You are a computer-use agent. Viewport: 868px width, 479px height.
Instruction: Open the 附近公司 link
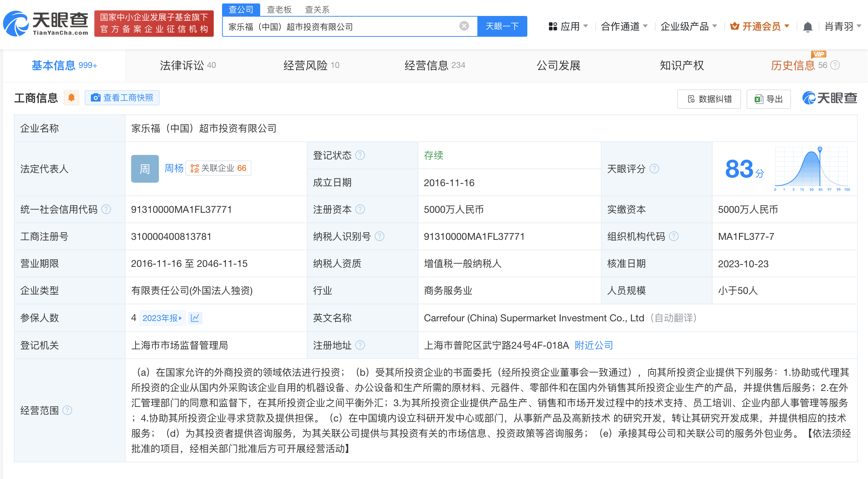coord(594,345)
